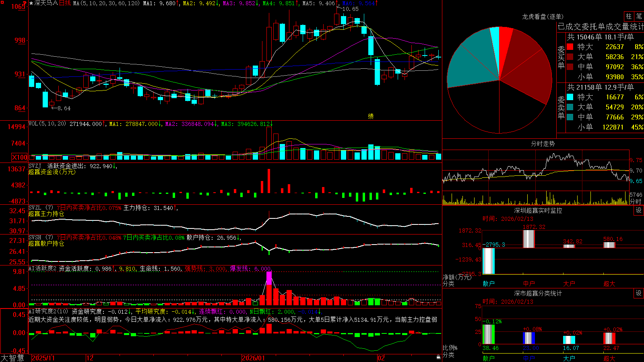Click 大户 category under classification statistics chart

coord(569,358)
